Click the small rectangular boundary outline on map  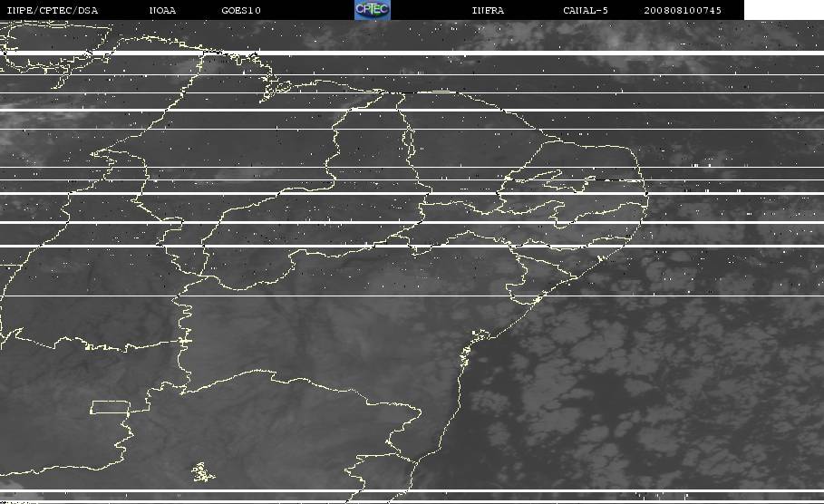coord(111,407)
